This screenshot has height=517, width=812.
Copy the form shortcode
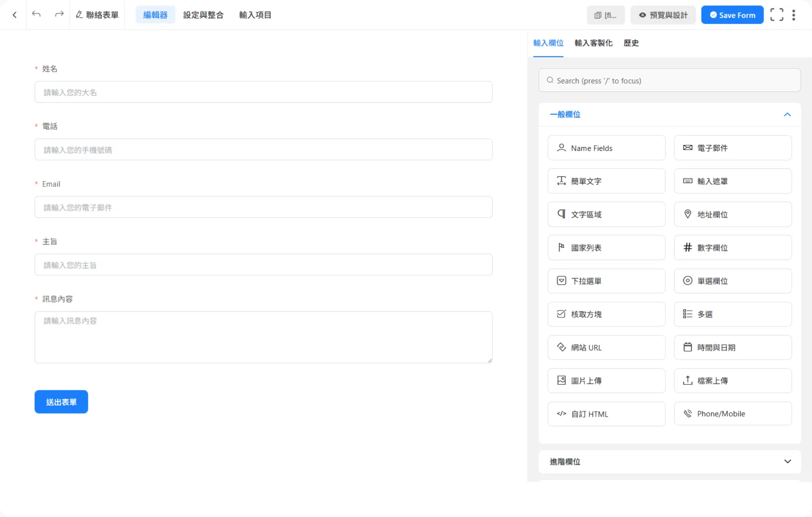pos(605,15)
